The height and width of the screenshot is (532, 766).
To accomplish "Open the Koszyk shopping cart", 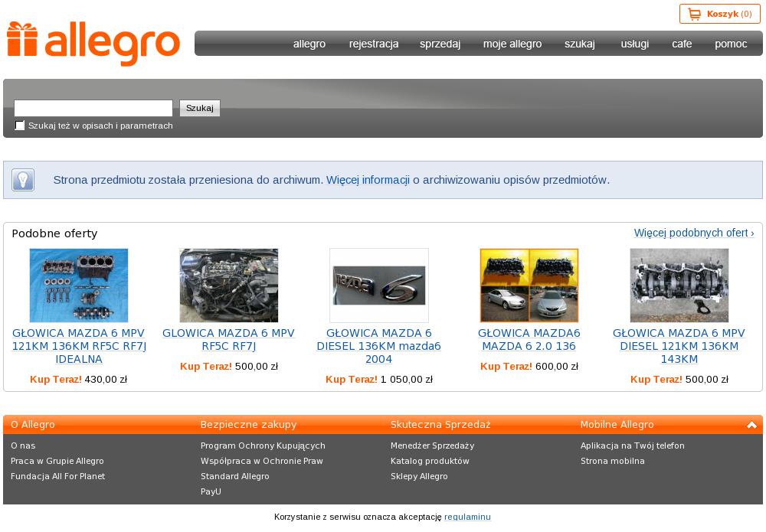I will [719, 14].
